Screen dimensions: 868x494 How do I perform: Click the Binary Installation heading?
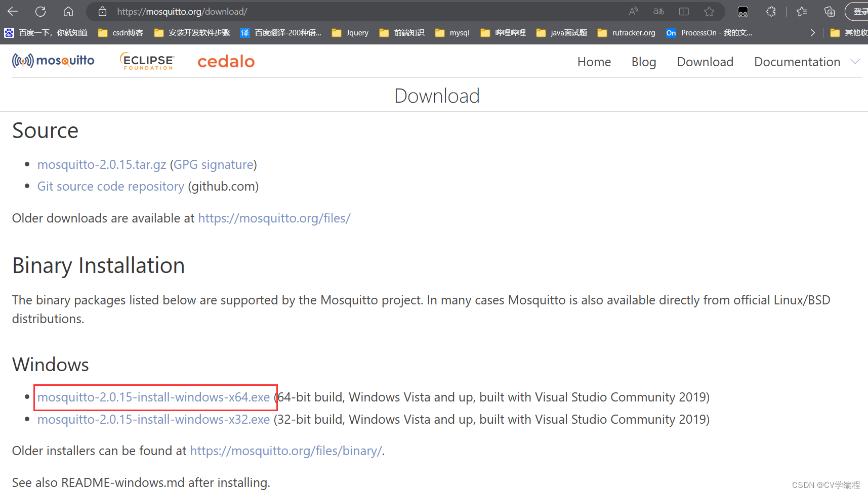point(99,266)
